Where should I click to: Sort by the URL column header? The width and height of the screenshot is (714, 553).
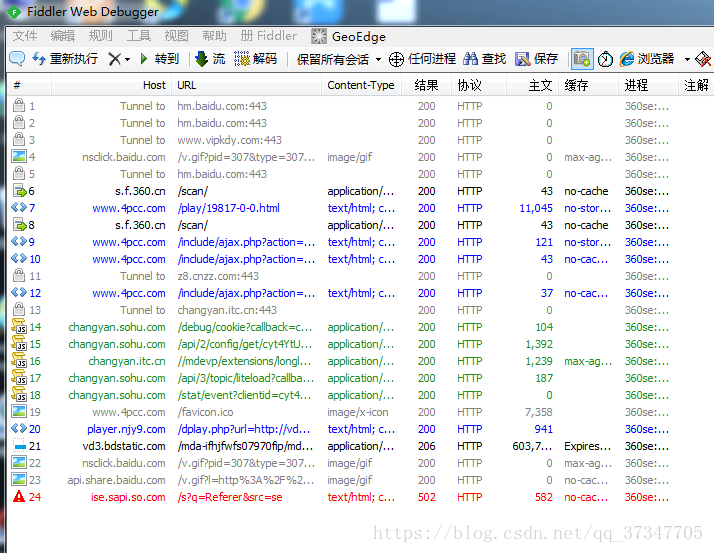pyautogui.click(x=247, y=85)
